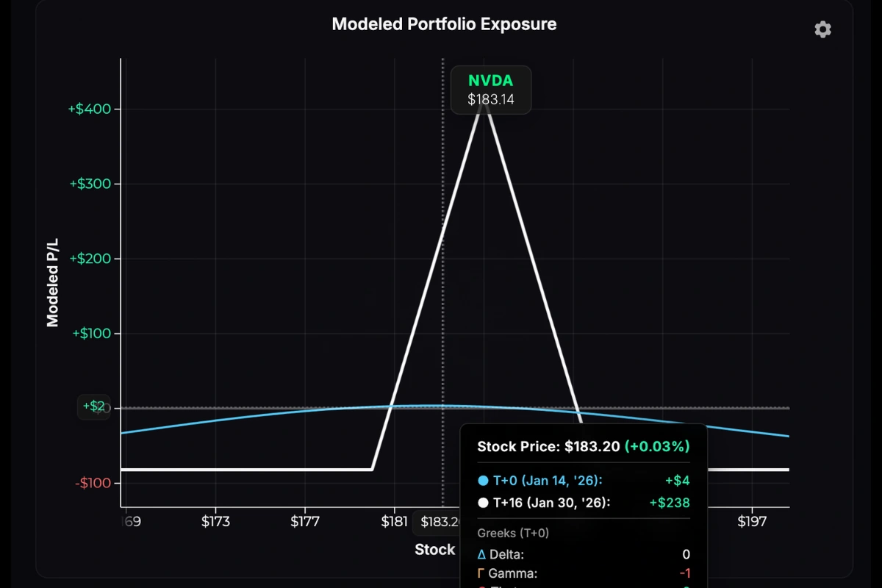
Task: Select the Modeled Portfolio Exposure title
Action: (x=444, y=24)
